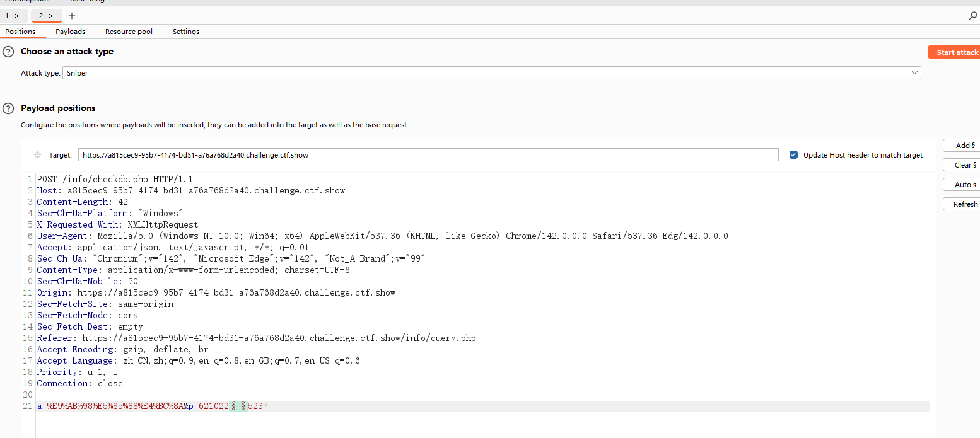Select Intruder tab 1
980x438 pixels.
[8, 16]
